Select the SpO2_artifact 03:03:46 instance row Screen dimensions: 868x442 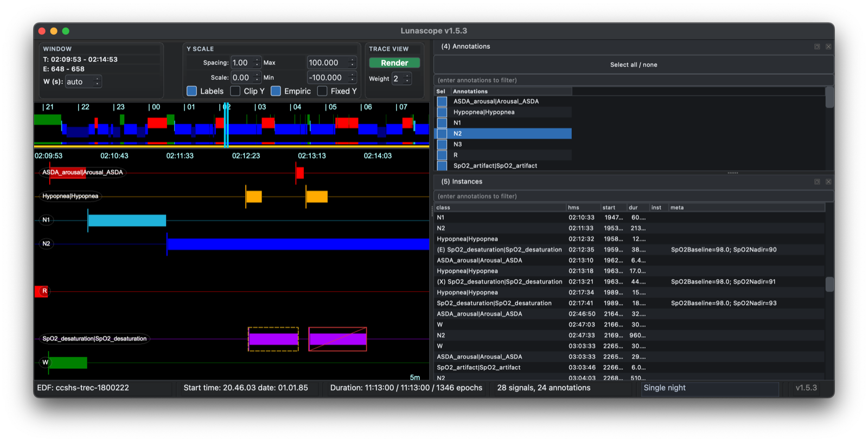629,368
